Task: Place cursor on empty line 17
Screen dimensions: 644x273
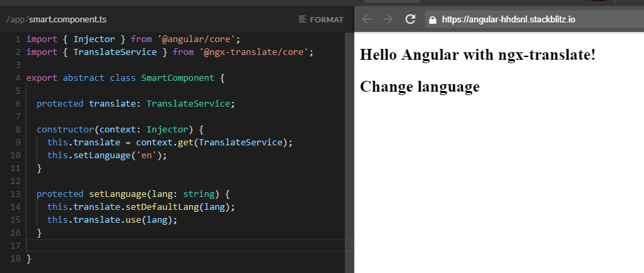Action: click(x=189, y=246)
